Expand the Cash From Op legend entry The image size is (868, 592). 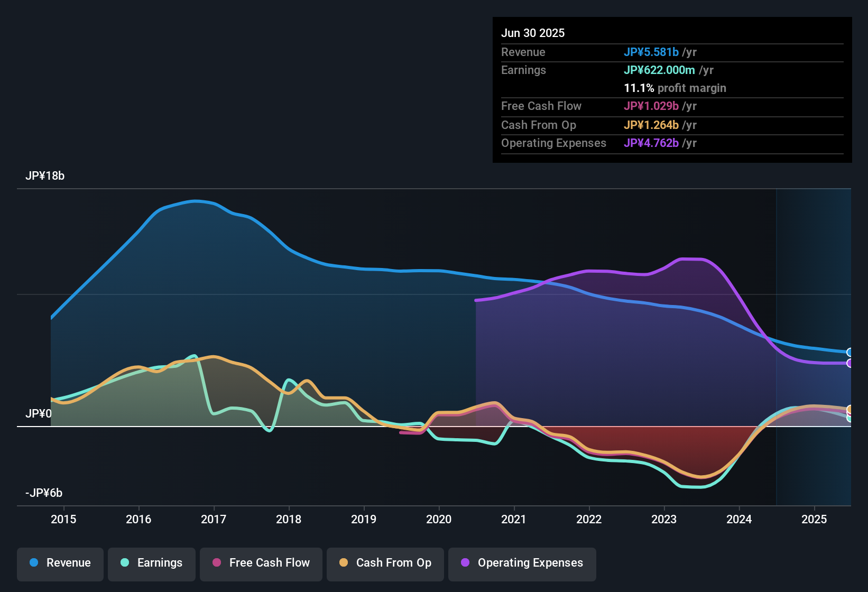[385, 563]
